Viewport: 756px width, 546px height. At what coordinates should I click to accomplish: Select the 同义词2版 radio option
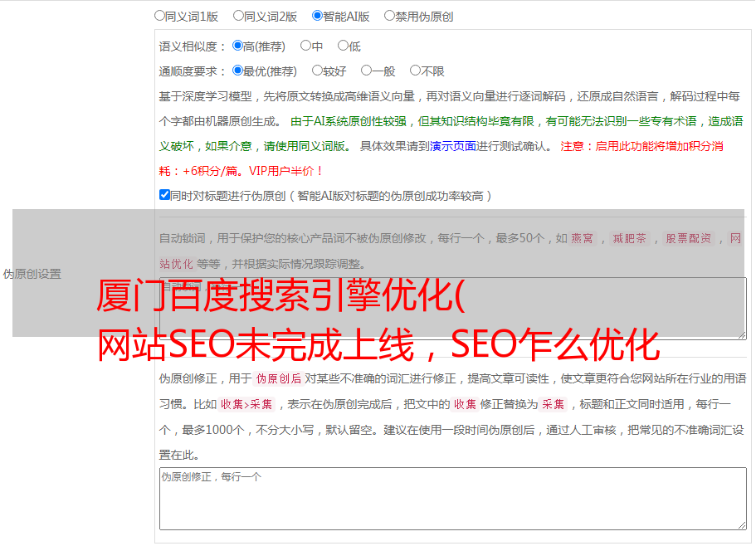click(x=238, y=16)
